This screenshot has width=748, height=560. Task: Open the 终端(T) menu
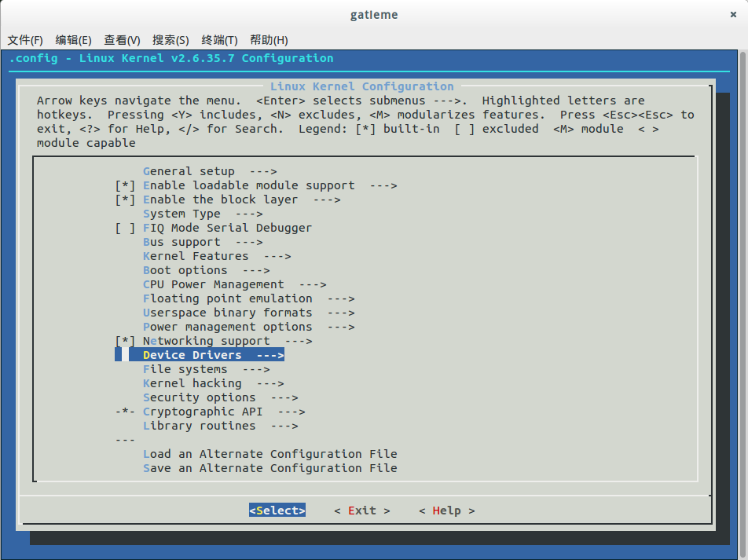(219, 40)
